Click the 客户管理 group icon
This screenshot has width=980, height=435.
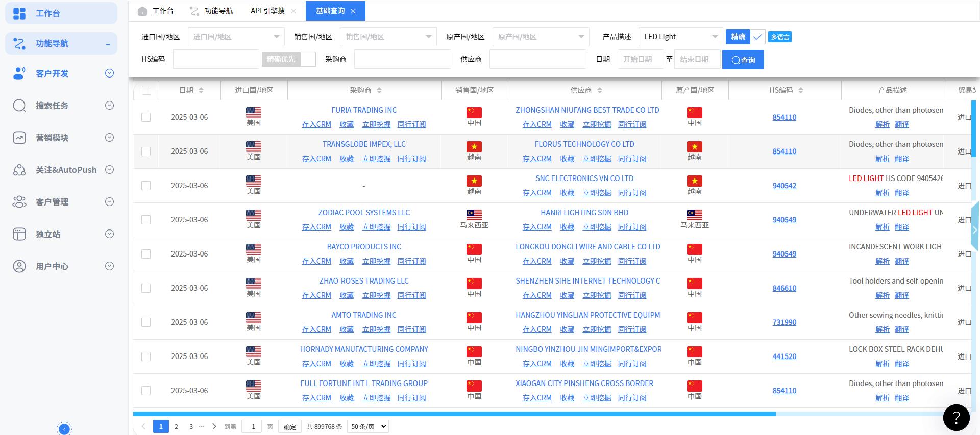click(19, 202)
